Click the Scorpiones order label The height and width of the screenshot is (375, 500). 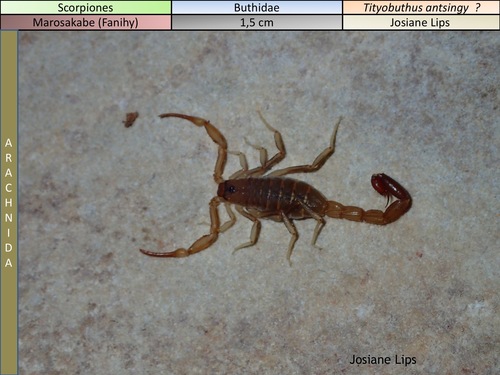[x=86, y=7]
